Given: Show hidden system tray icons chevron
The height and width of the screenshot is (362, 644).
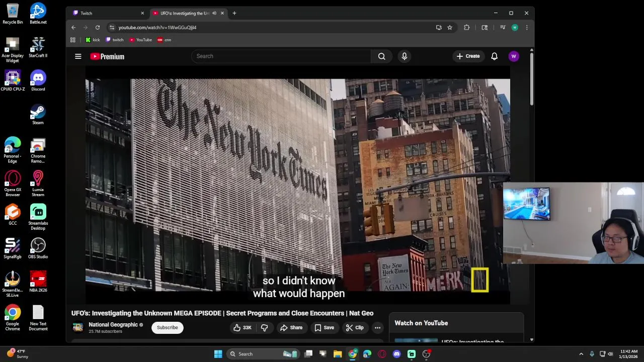Looking at the screenshot, I should pos(581,354).
